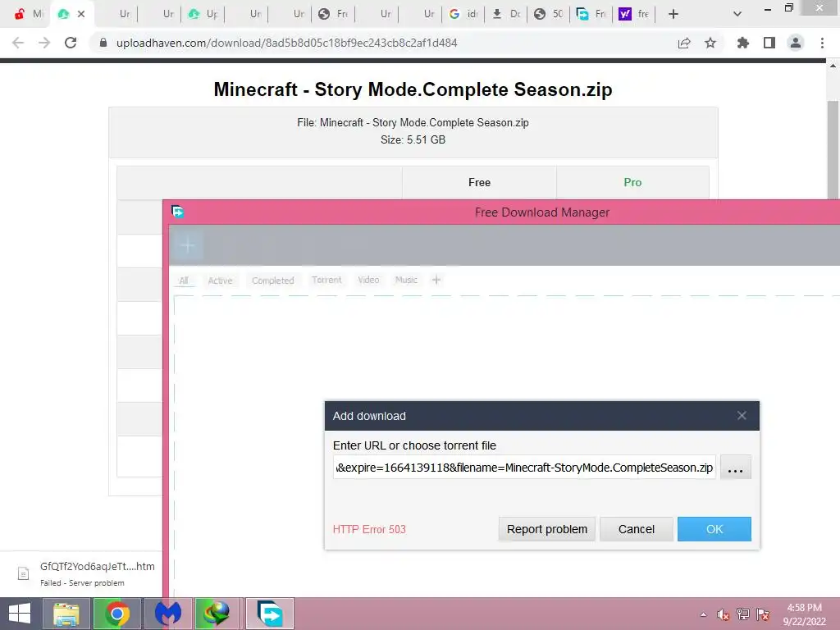Switch to the Video tab
The image size is (840, 630).
[368, 280]
